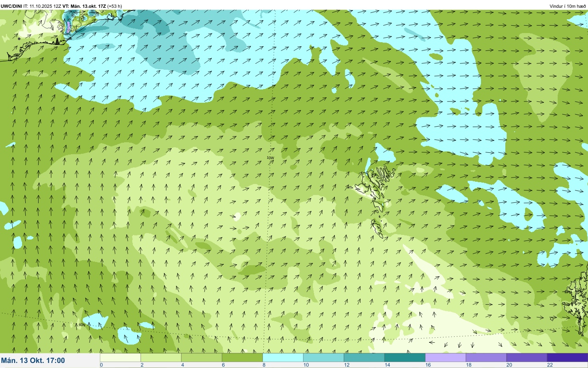Click the 8–10 m/s light cyan legend swatch

283,357
